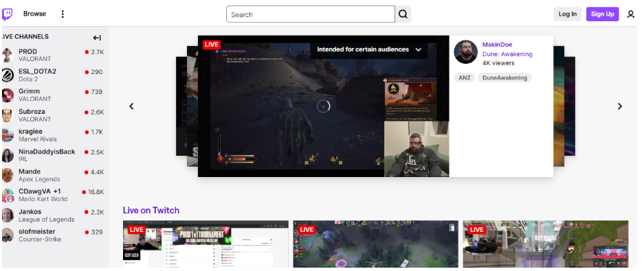
Task: Focus the Search input field
Action: pos(311,14)
